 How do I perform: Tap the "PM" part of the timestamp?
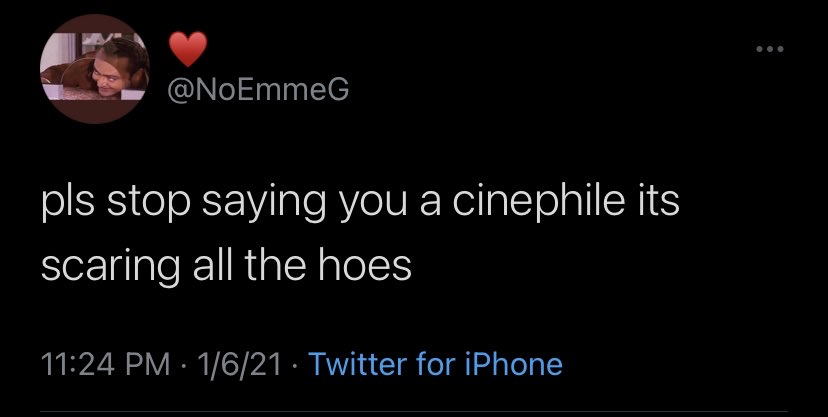146,363
